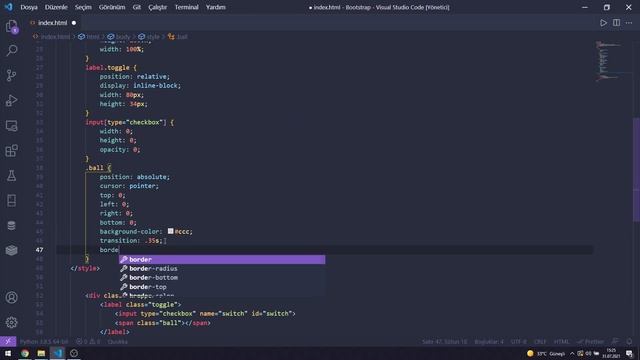Launch Chrome from the taskbar
Viewport: 640px width, 360px height.
(x=25, y=353)
